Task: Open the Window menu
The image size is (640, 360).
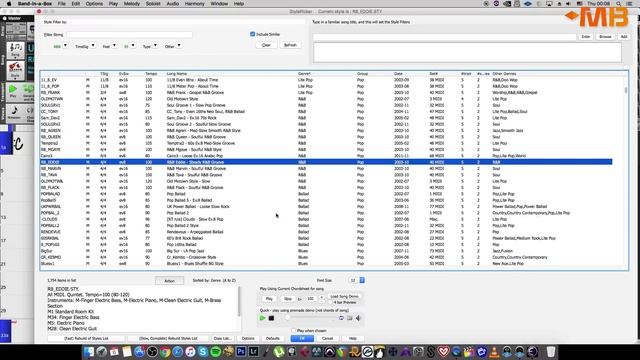Action: [x=219, y=4]
